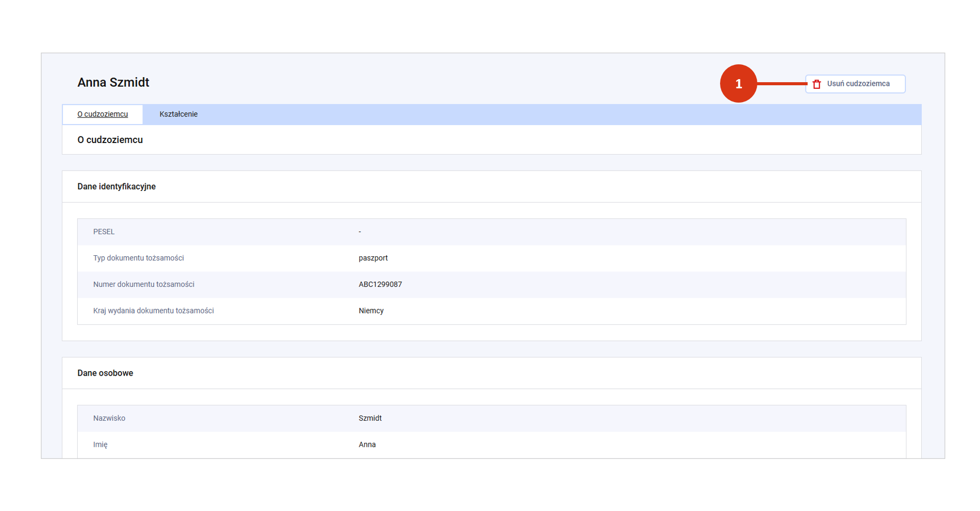This screenshot has width=980, height=511.
Task: Select document number ABC1299087
Action: 380,284
